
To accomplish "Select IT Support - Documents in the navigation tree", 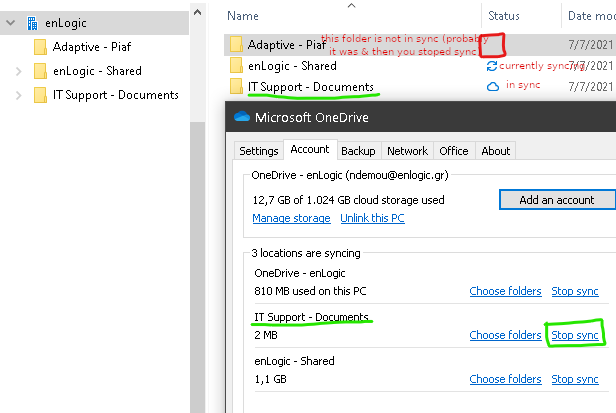I will pyautogui.click(x=116, y=95).
